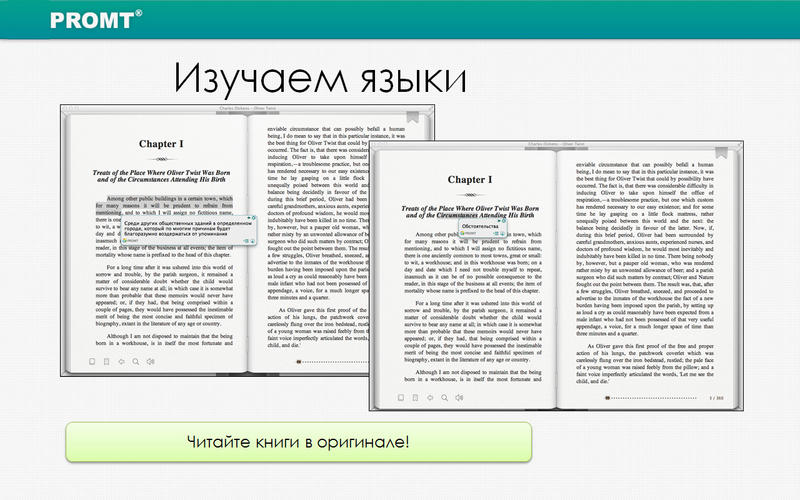Open the page-list icon in front reader toolbar
800x500 pixels.
point(415,397)
